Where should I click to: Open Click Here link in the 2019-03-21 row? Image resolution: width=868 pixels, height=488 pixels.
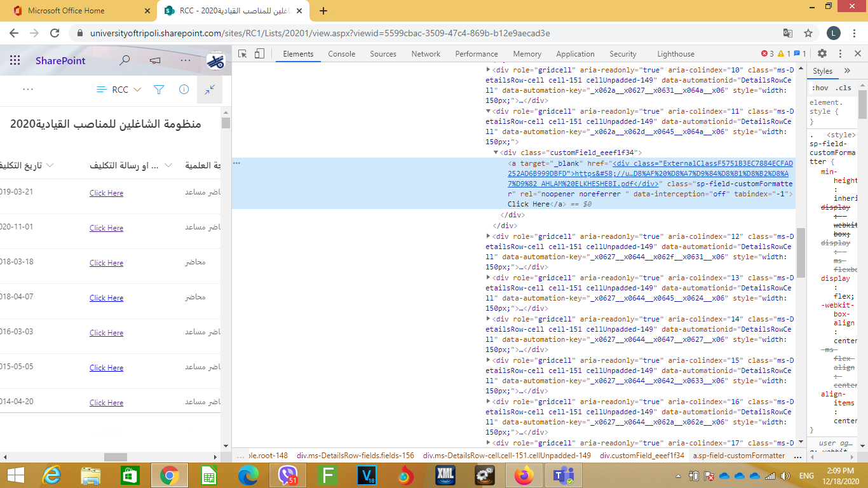[106, 193]
